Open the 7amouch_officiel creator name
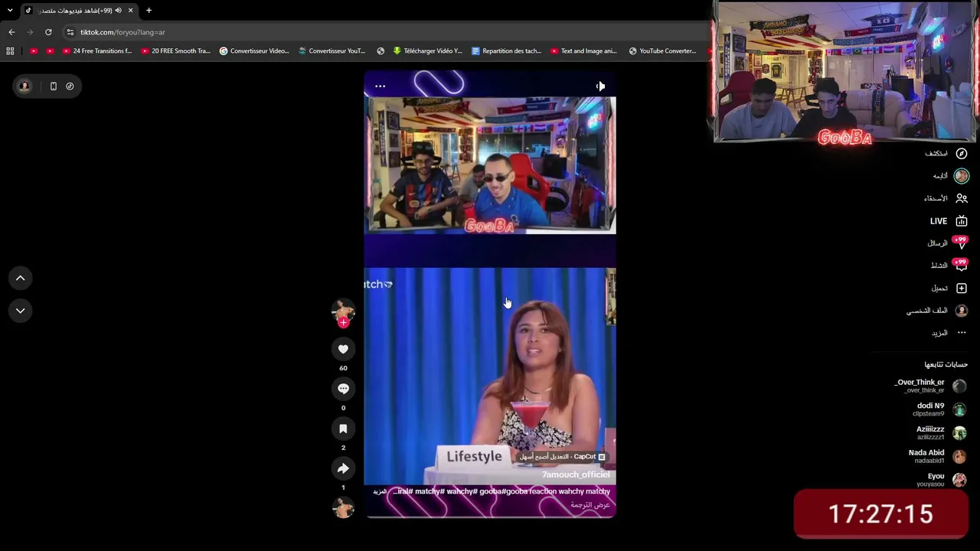This screenshot has height=551, width=980. (576, 474)
